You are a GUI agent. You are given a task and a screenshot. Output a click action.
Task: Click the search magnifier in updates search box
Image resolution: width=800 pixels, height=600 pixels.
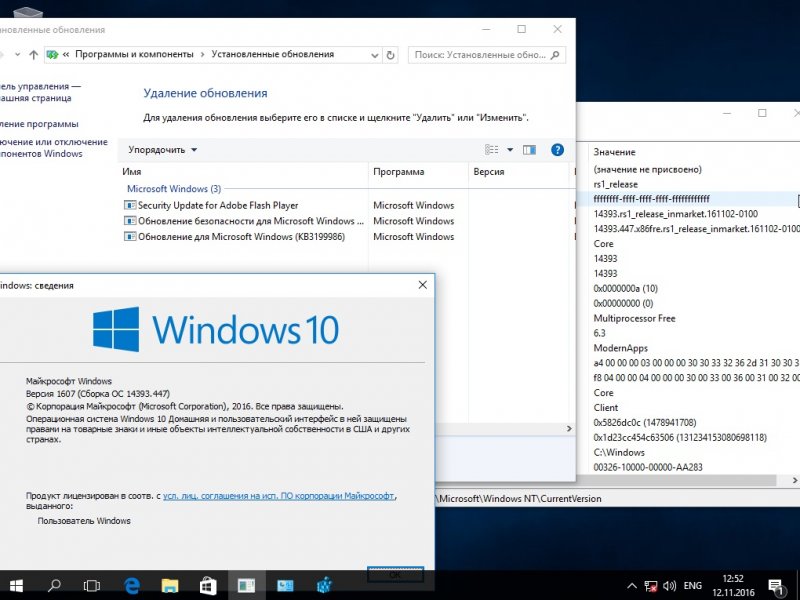[555, 55]
